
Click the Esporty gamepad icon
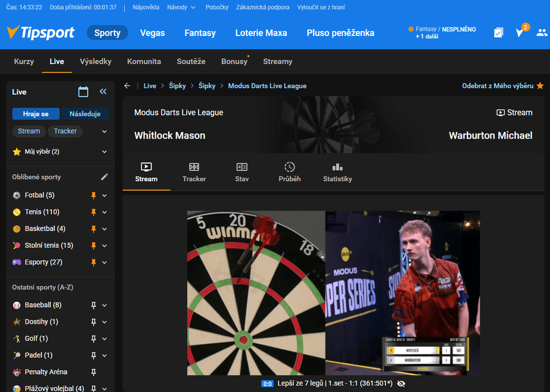pyautogui.click(x=16, y=263)
